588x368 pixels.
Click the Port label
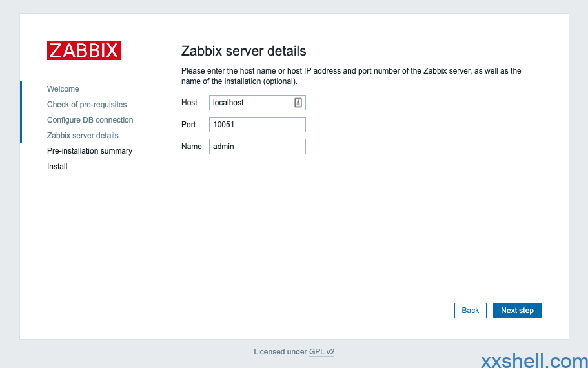[x=188, y=125]
